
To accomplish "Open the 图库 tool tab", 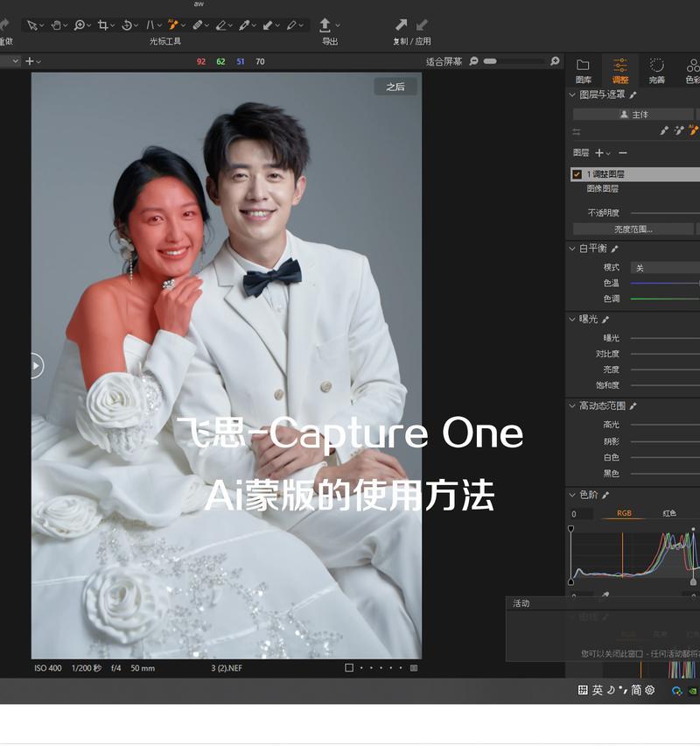I will (583, 71).
